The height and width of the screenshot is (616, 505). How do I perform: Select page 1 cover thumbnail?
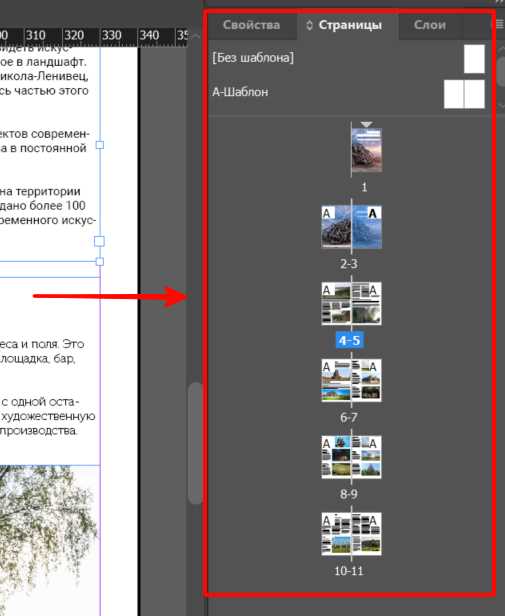367,150
